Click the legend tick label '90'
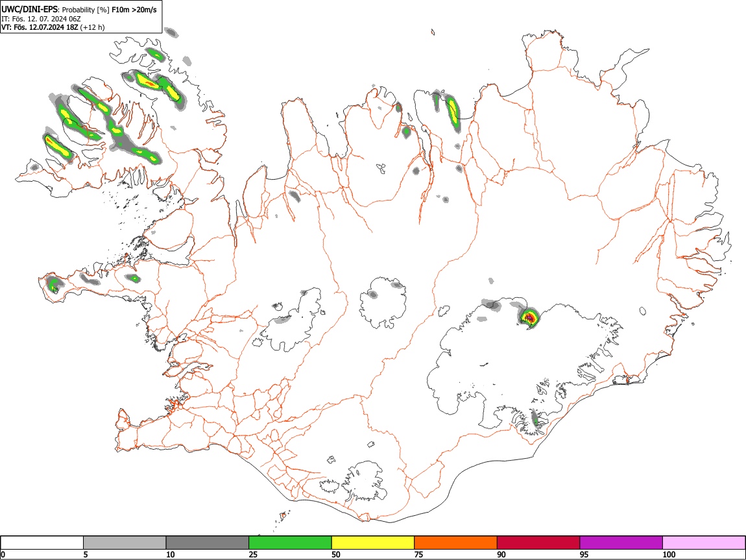This screenshot has width=746, height=560. [x=501, y=555]
